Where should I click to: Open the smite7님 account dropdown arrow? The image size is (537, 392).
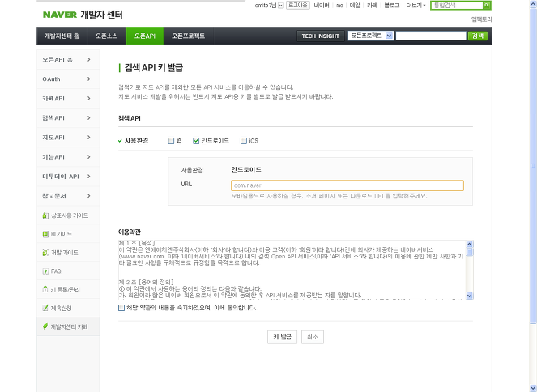point(281,5)
